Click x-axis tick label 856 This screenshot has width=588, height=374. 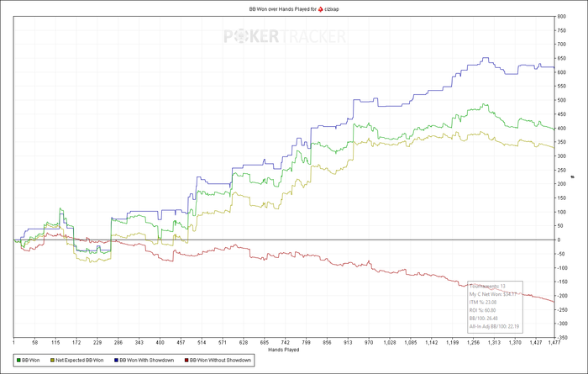coord(327,343)
